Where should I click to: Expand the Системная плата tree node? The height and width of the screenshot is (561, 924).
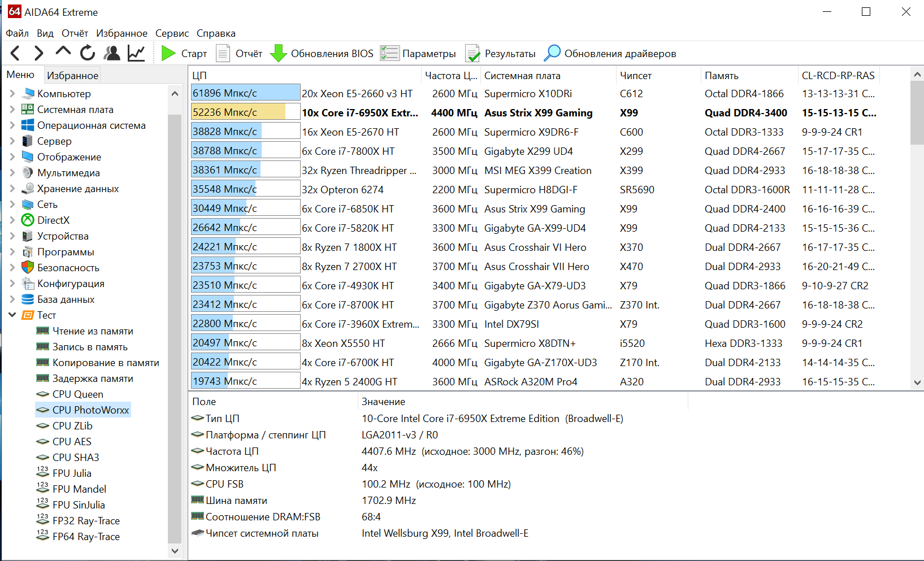[x=12, y=110]
